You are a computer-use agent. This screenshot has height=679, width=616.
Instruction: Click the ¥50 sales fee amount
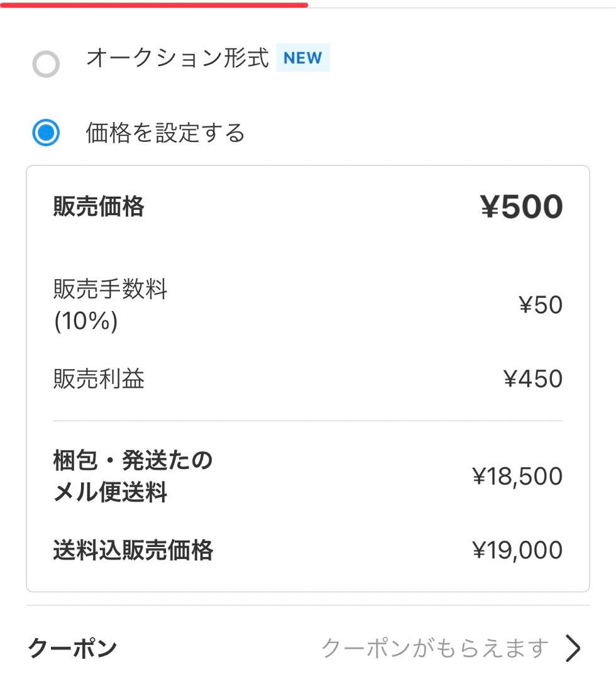point(540,305)
